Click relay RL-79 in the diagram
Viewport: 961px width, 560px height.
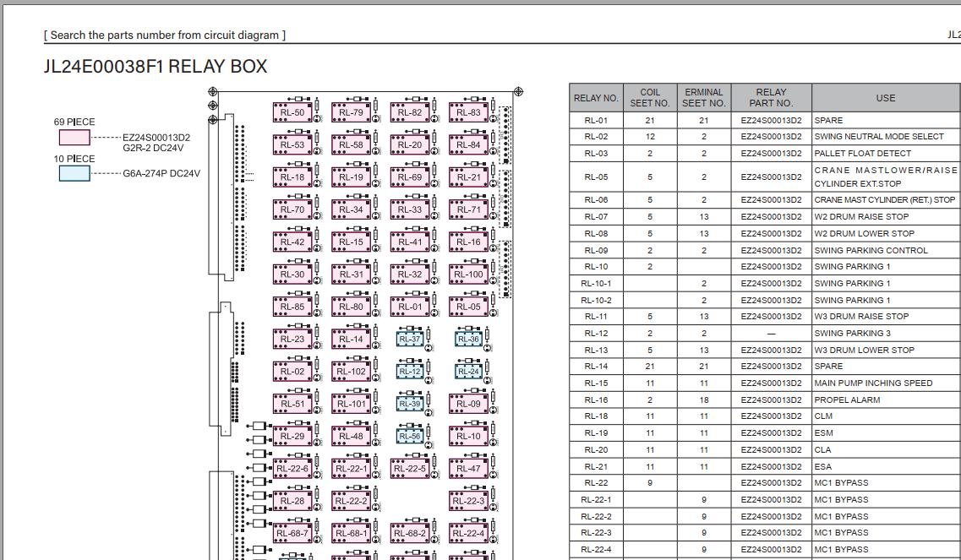pyautogui.click(x=351, y=112)
